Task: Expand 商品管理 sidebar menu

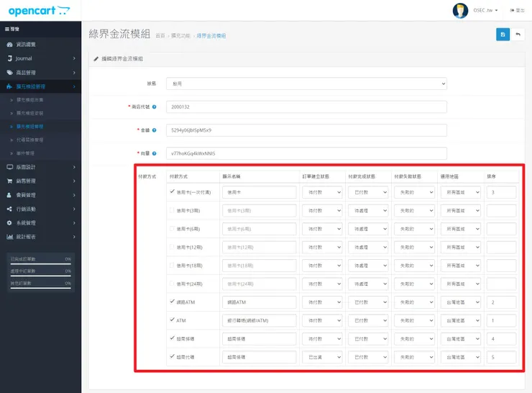Action: tap(41, 73)
